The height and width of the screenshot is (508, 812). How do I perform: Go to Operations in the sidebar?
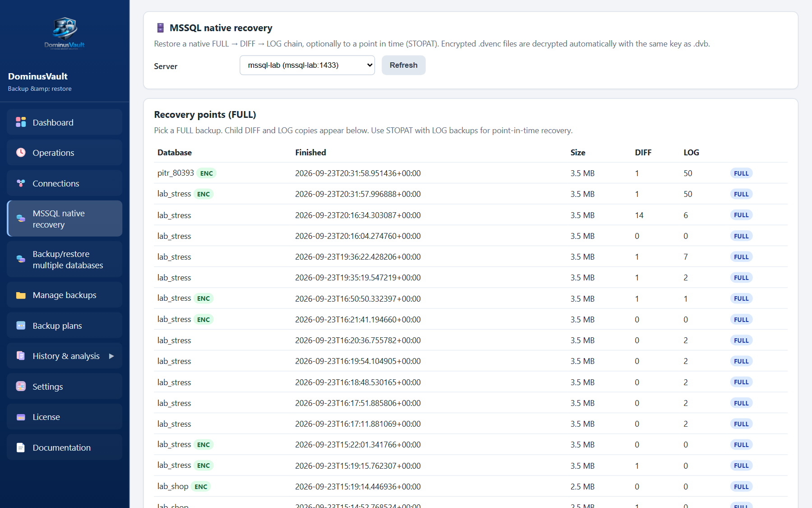(x=65, y=153)
